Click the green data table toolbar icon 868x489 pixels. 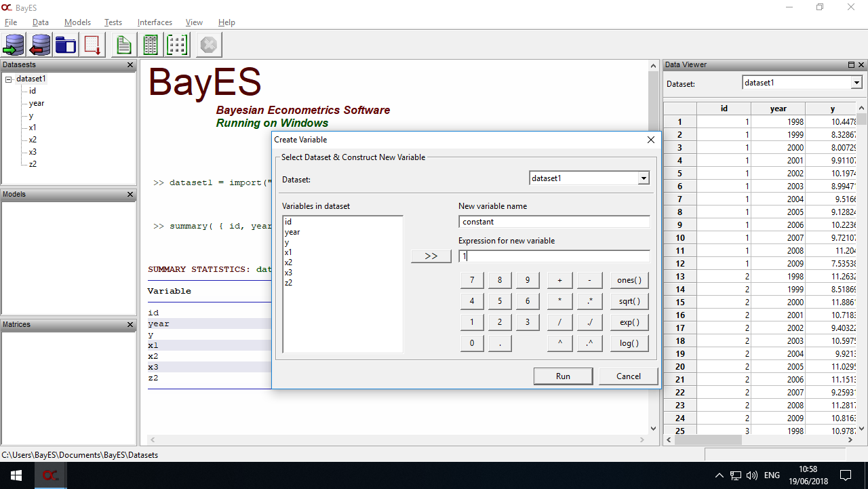tap(151, 45)
